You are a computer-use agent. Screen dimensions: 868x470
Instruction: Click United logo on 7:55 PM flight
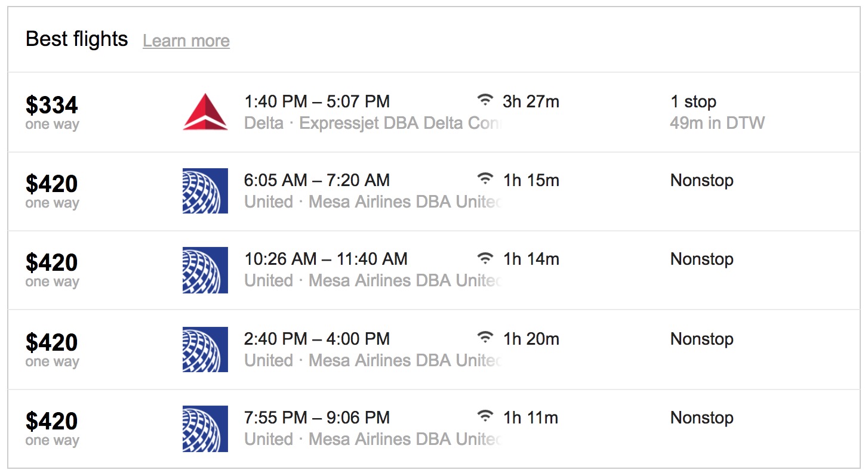(x=205, y=429)
